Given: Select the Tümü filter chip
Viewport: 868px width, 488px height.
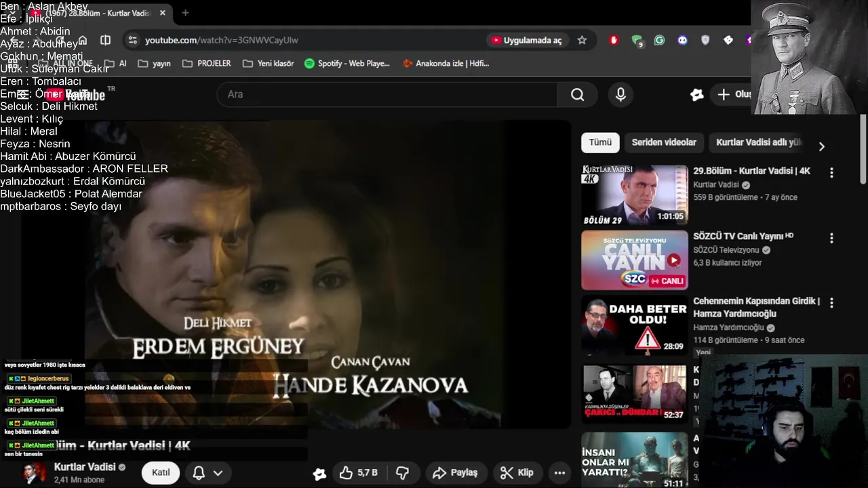Looking at the screenshot, I should 600,142.
